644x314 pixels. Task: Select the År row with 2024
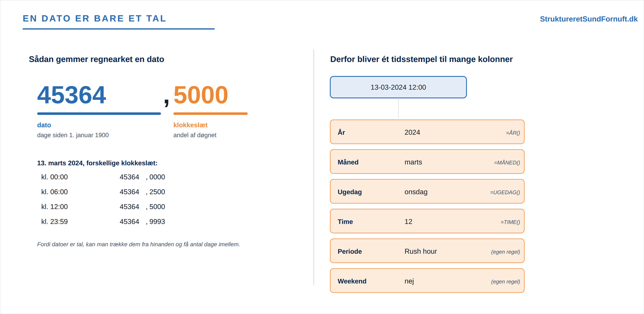point(427,132)
